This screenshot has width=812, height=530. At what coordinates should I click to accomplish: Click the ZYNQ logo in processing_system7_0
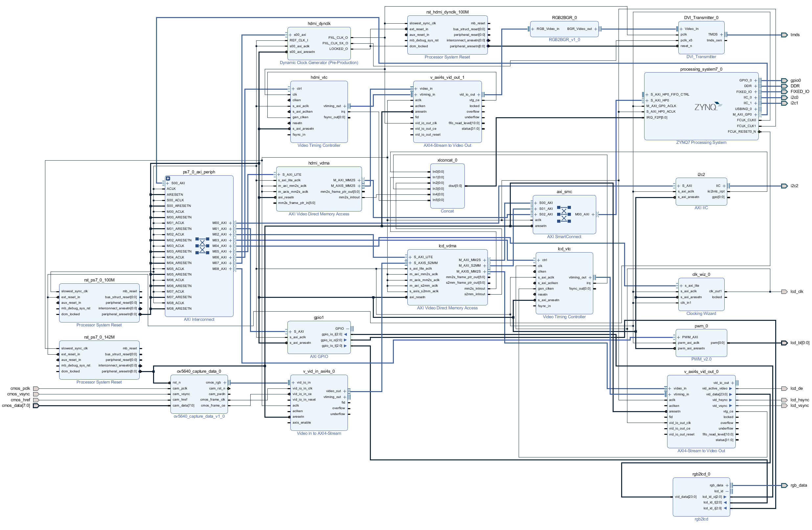click(x=708, y=107)
